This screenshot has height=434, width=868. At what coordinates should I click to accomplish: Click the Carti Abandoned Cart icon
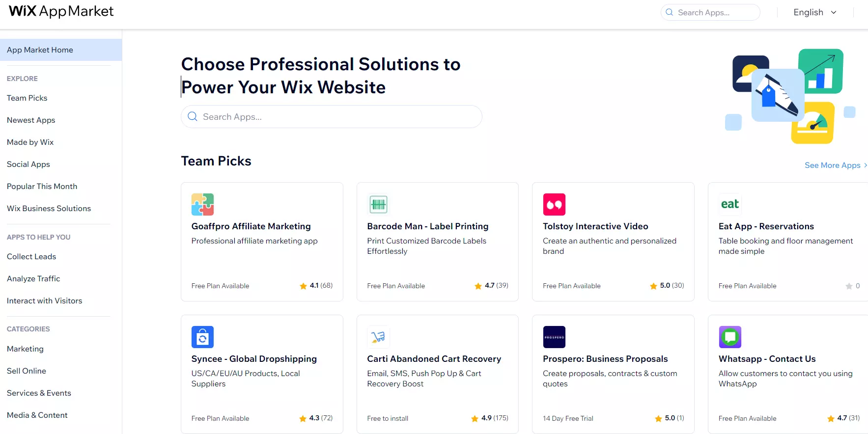click(378, 337)
